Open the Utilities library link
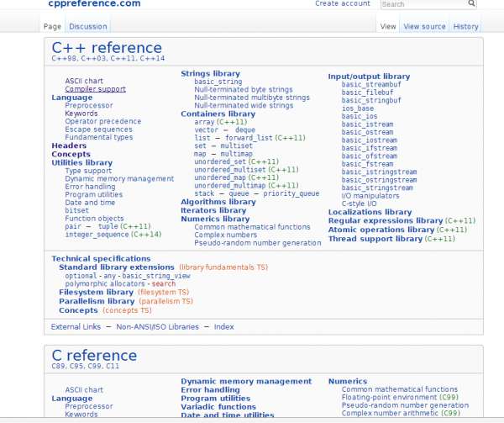This screenshot has width=504, height=423. [82, 163]
